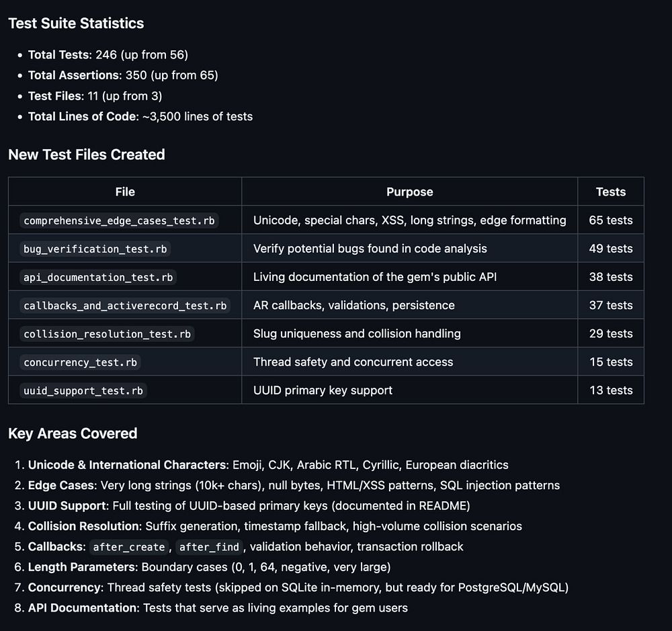Click the after_create inline code
Screen dimensions: 672x631
point(128,547)
